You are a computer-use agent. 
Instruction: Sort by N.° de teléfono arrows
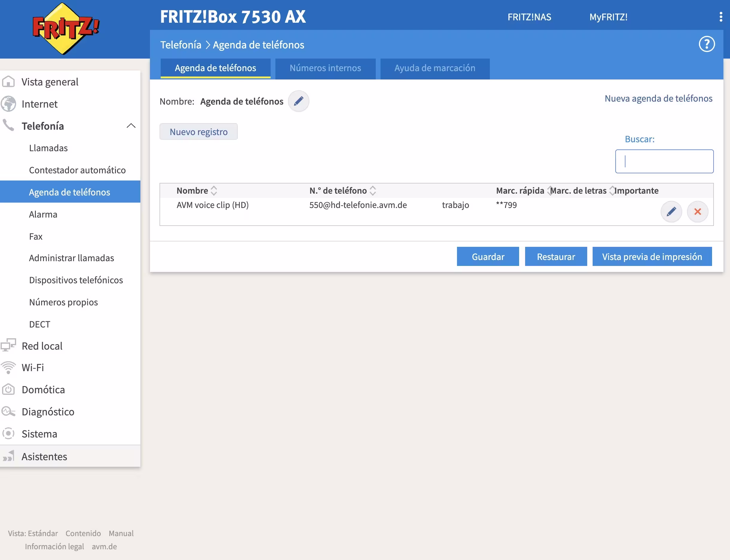pyautogui.click(x=373, y=191)
